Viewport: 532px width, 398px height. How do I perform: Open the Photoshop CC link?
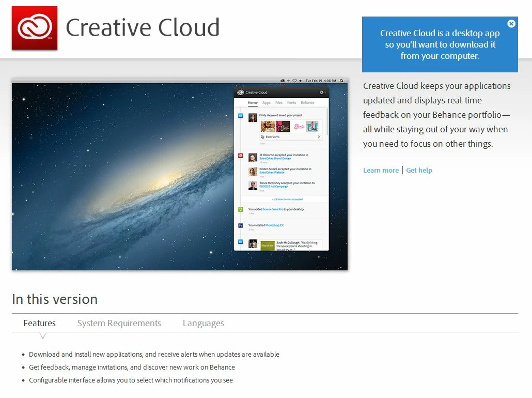coord(274,225)
